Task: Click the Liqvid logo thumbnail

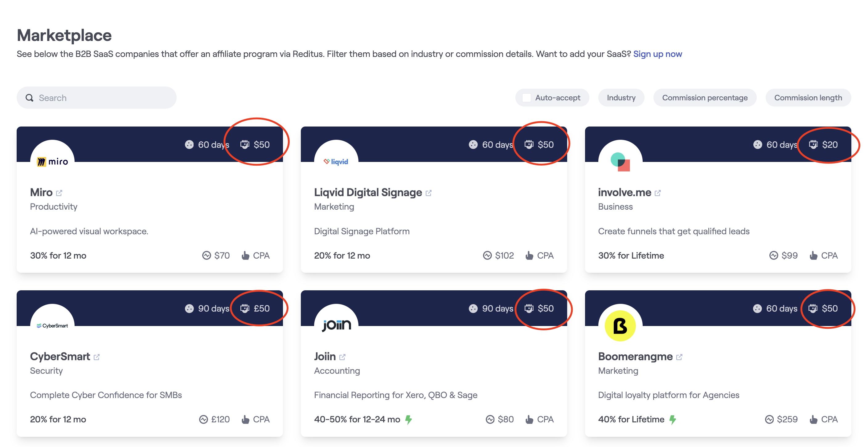Action: (x=336, y=162)
